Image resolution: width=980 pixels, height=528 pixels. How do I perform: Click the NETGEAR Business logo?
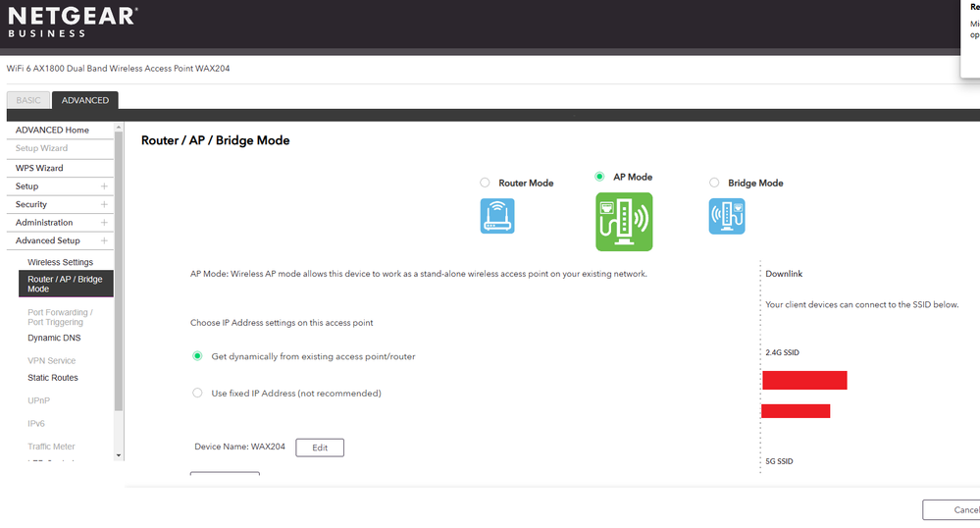[x=73, y=22]
